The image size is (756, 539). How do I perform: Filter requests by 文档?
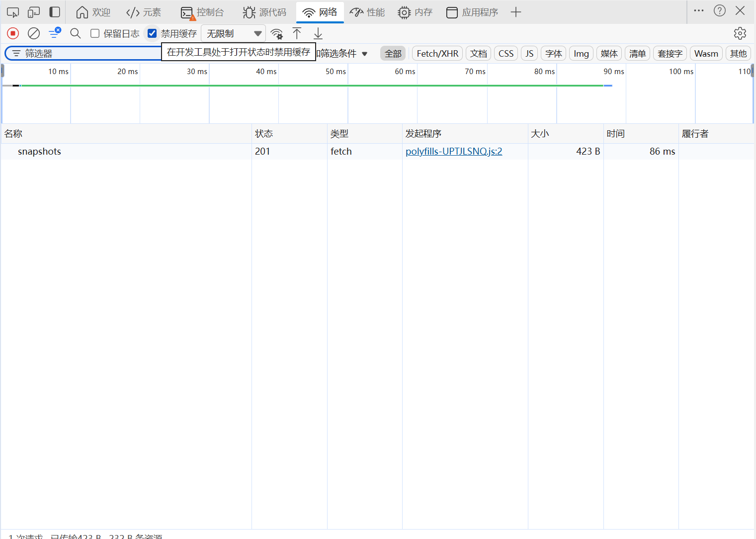pyautogui.click(x=479, y=54)
